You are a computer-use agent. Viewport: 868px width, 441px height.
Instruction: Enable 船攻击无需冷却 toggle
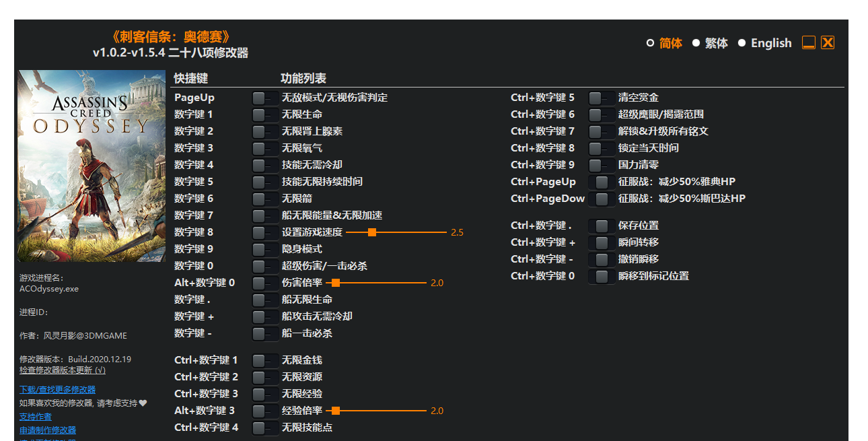(x=265, y=316)
